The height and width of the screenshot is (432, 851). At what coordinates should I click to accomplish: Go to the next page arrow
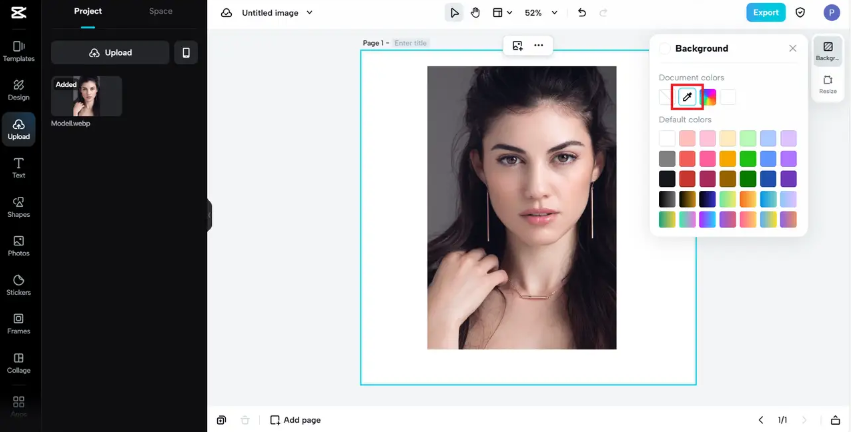804,420
